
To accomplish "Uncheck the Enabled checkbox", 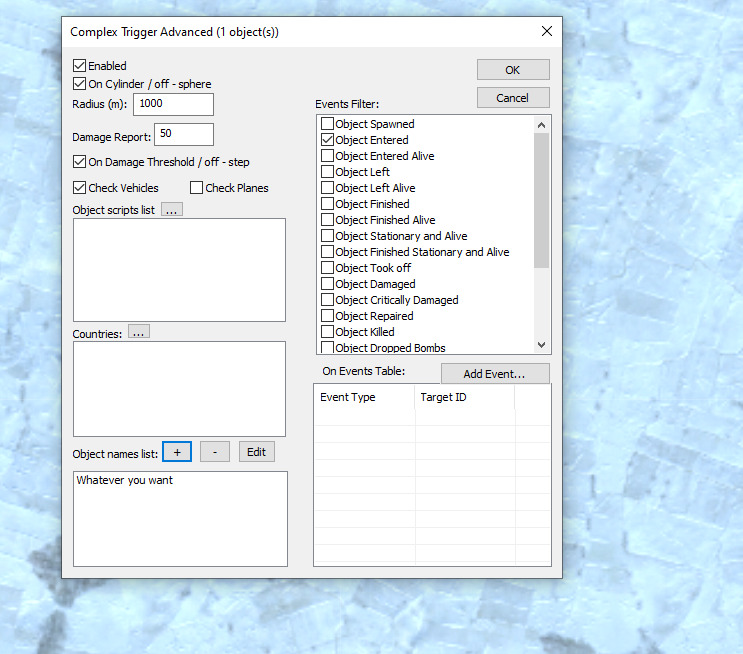I will click(x=80, y=66).
